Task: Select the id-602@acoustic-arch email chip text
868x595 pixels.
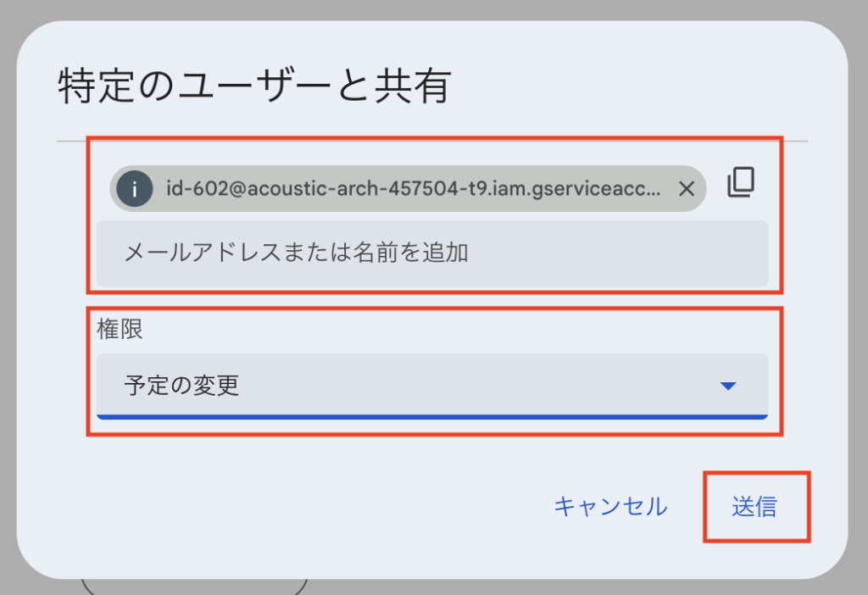Action: 414,189
